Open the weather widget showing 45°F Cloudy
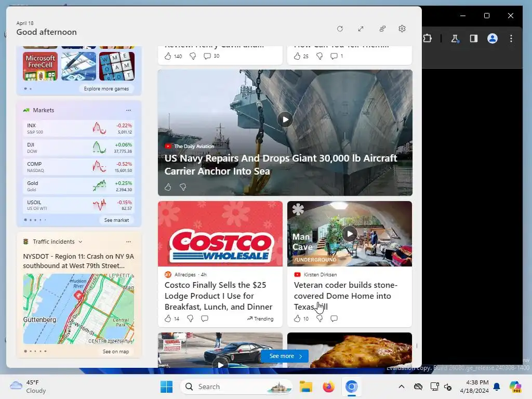 point(28,387)
